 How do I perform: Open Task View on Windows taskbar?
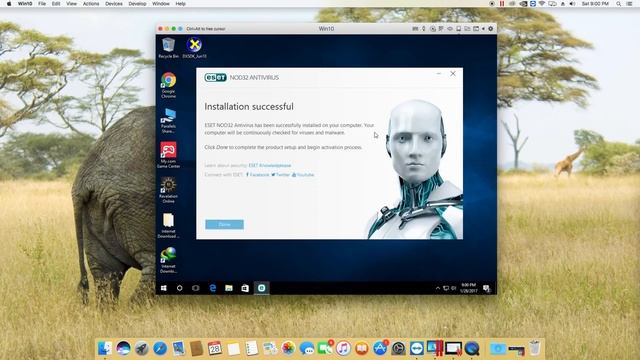(x=196, y=288)
